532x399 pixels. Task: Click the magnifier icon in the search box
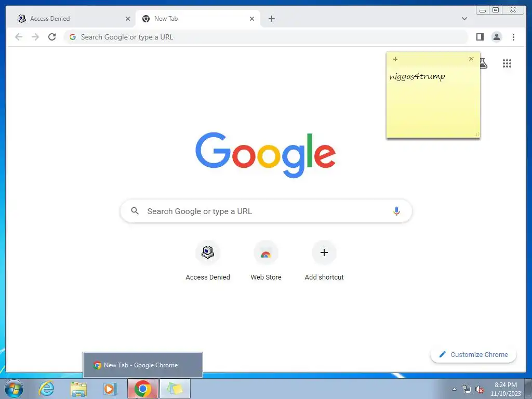pos(135,211)
